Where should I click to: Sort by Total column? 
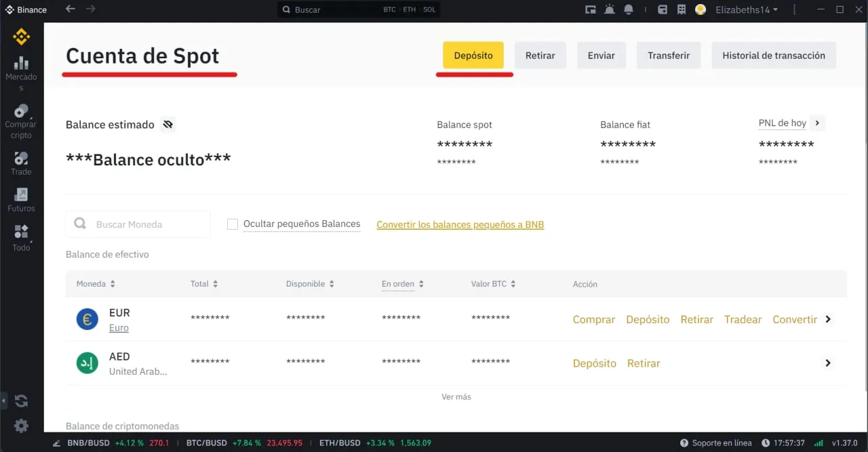tap(204, 284)
